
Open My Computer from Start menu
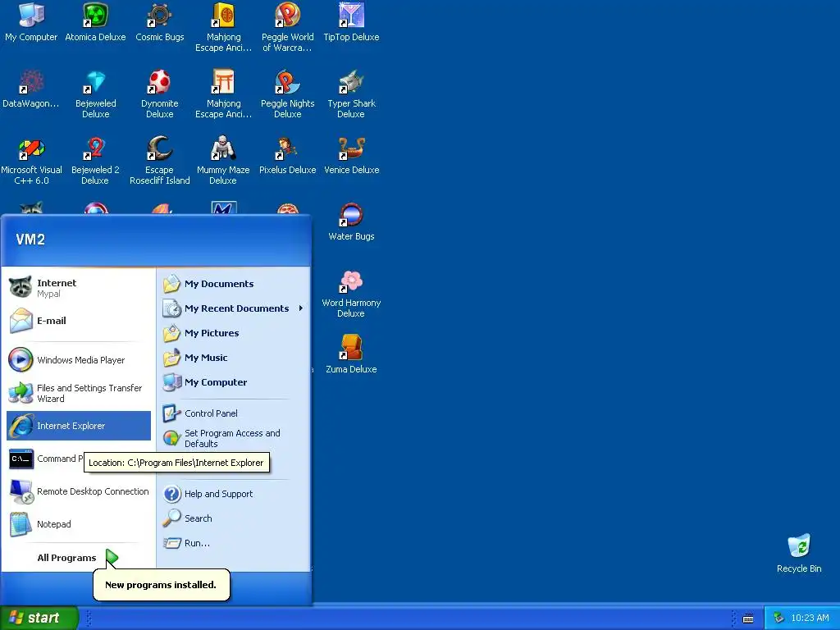coord(234,382)
